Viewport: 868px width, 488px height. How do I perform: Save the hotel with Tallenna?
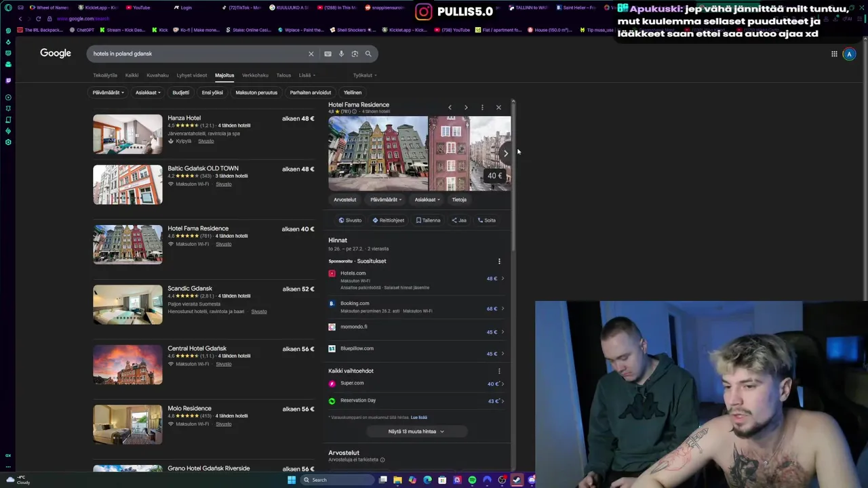pyautogui.click(x=428, y=220)
